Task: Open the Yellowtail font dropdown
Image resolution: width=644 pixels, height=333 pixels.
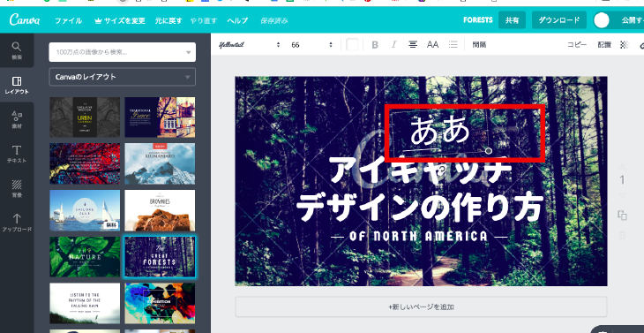Action: tap(250, 45)
